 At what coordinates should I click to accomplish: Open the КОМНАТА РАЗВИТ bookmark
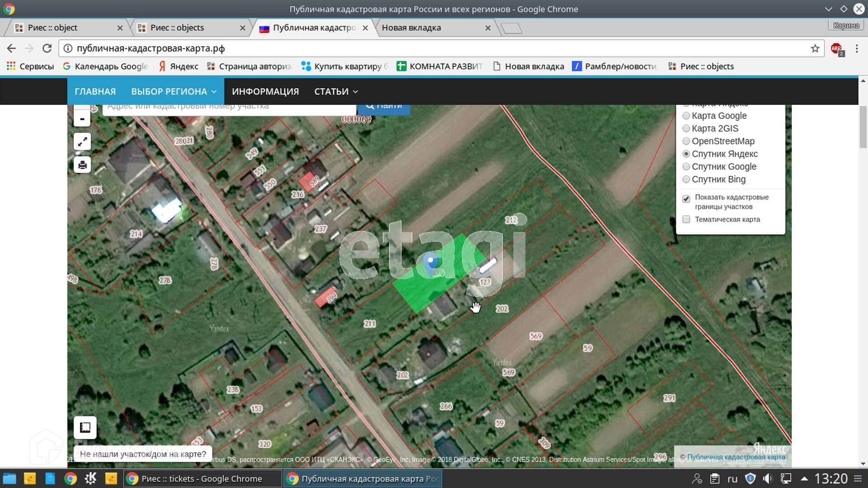coord(440,66)
